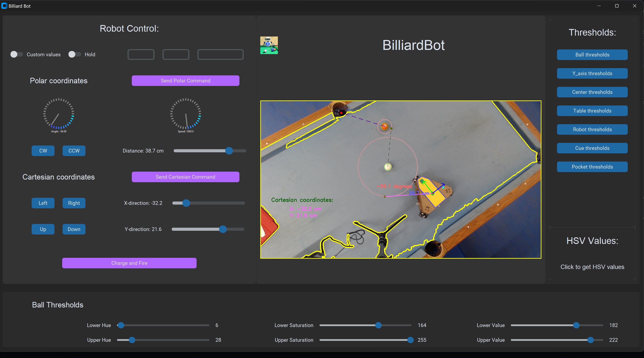Screen dimensions: 644x358
Task: Toggle the Custom values switch
Action: [16, 54]
